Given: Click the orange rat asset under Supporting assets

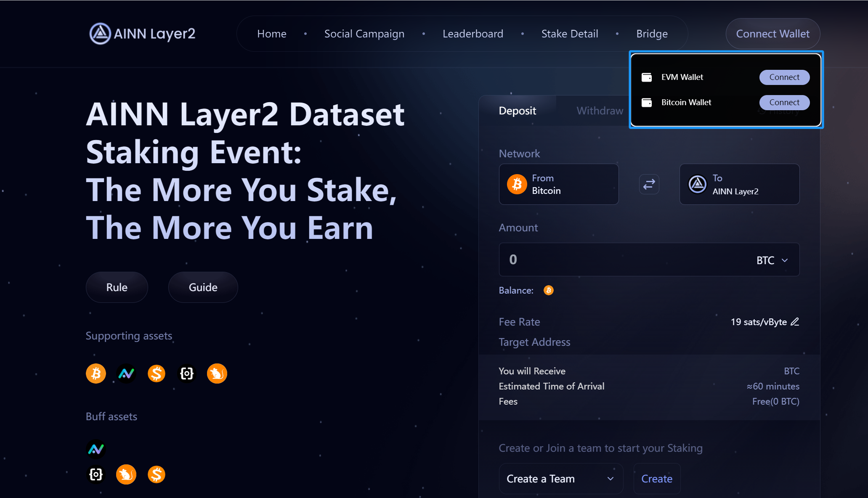Looking at the screenshot, I should click(217, 373).
